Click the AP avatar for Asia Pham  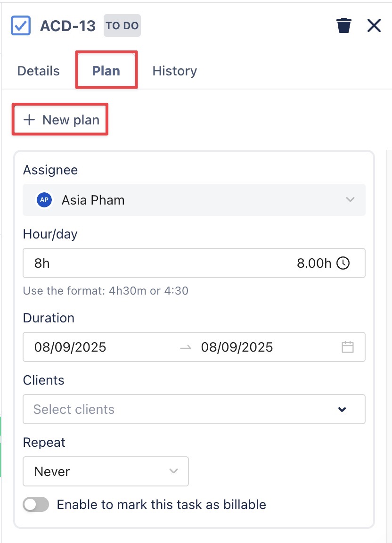[x=44, y=200]
